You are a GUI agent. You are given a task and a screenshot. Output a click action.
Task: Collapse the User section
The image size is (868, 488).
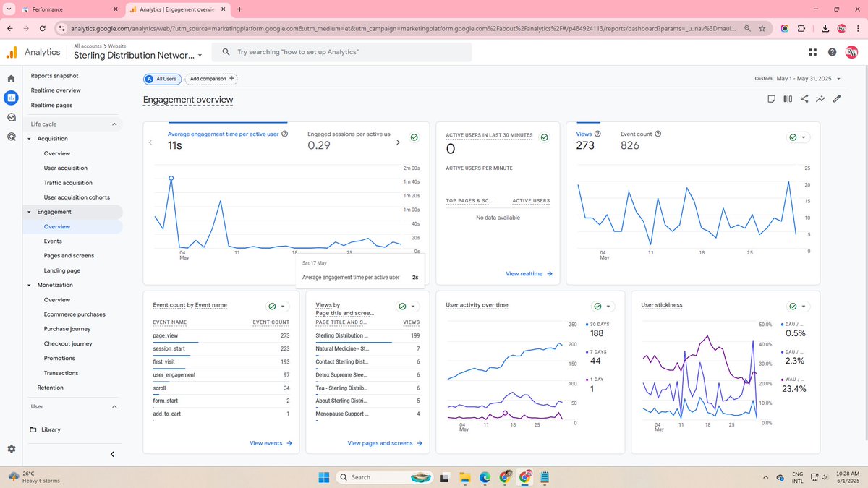click(114, 407)
